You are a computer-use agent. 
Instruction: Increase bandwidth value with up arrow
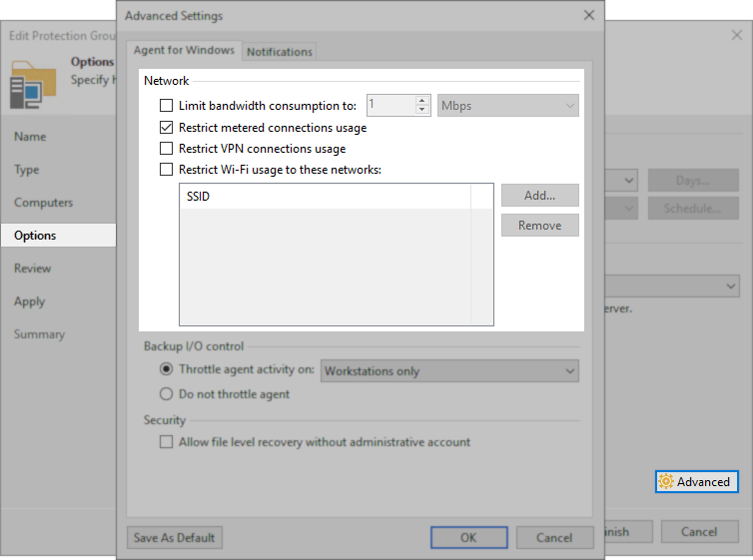(x=421, y=101)
